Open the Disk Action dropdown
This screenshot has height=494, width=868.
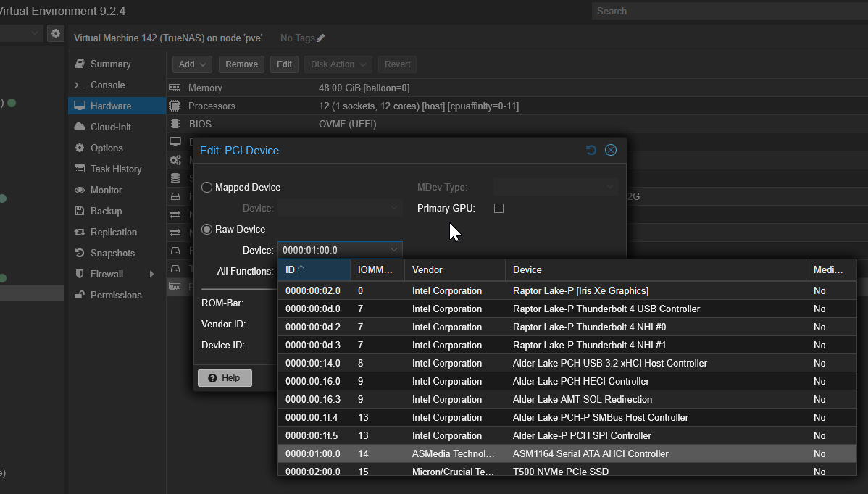click(x=338, y=64)
